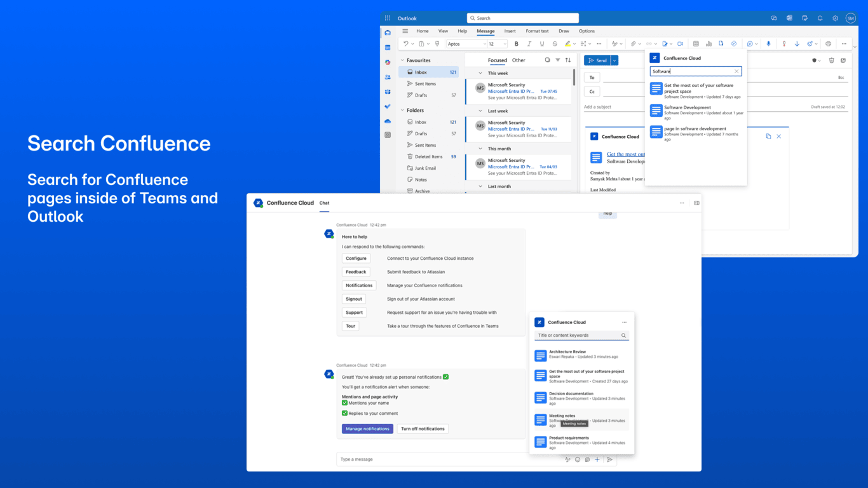Image resolution: width=868 pixels, height=488 pixels.
Task: Click the Dictate microphone icon
Action: coord(768,44)
